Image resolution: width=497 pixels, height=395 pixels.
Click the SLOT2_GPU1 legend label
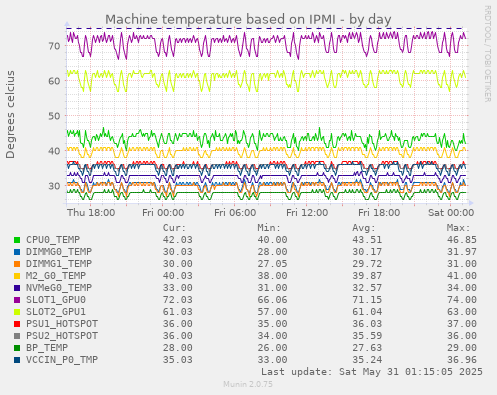point(56,312)
